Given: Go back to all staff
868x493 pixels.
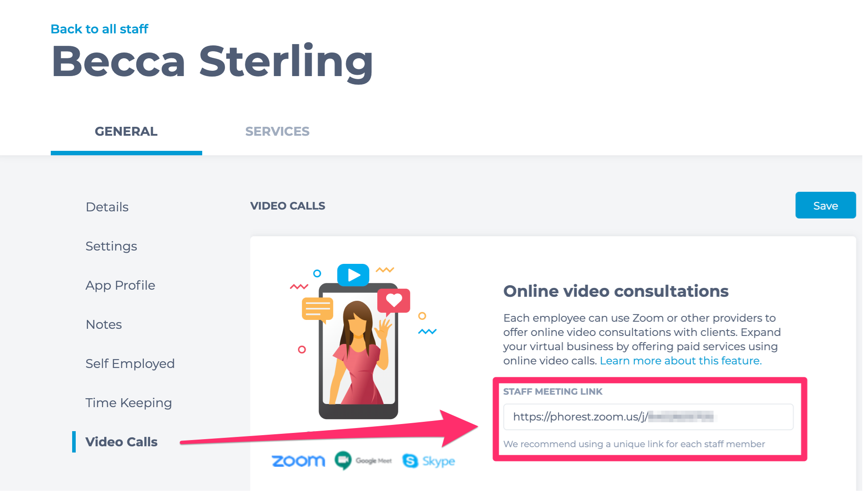Looking at the screenshot, I should [x=99, y=29].
